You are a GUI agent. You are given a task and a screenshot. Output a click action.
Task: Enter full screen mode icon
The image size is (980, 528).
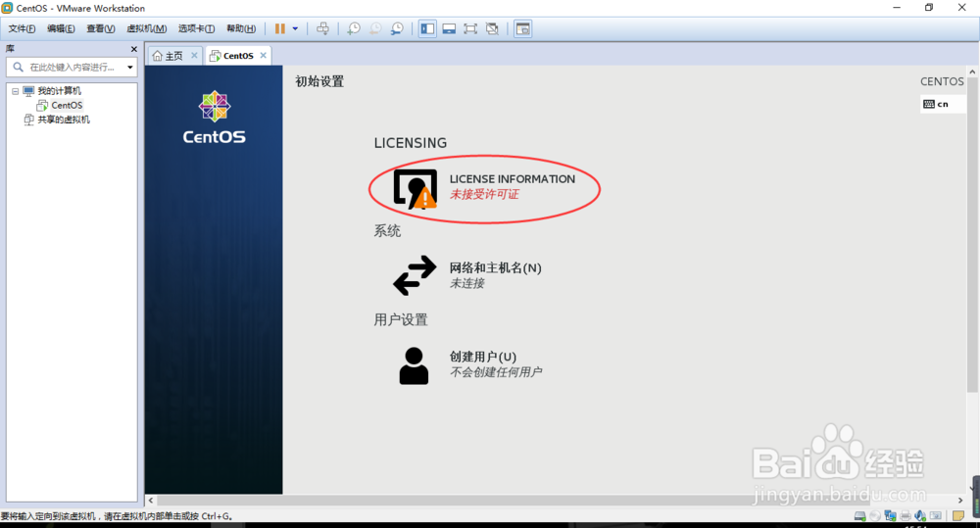pyautogui.click(x=470, y=28)
